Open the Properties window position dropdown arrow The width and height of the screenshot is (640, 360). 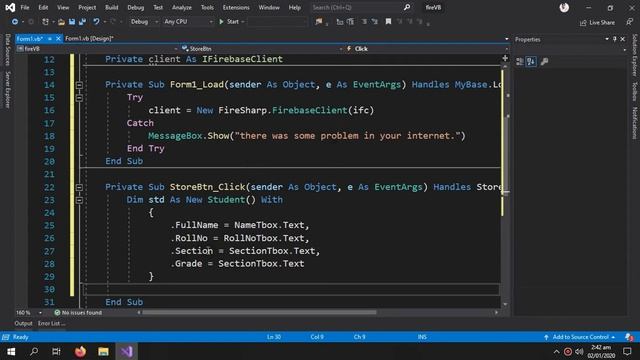607,39
